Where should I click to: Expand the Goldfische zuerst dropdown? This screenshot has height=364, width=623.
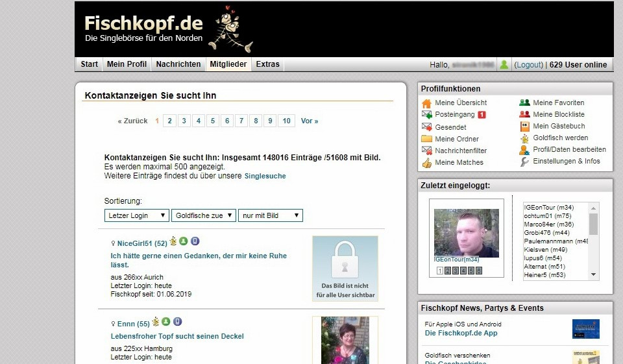point(204,215)
